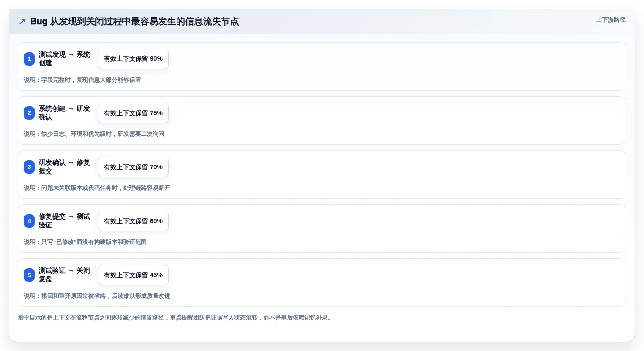The image size is (644, 351).
Task: Click the 测试验证 → 关闭复盘 step title
Action: [x=64, y=275]
